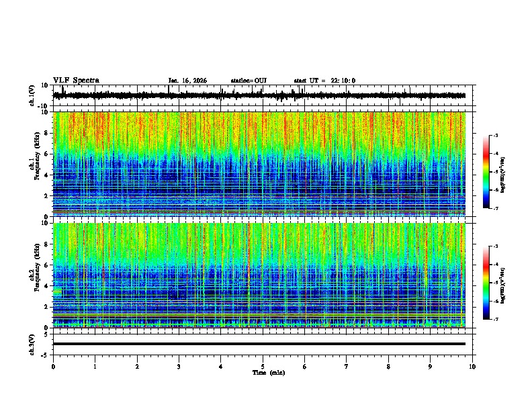This screenshot has height=411, width=532.
Task: Click time axis tick label "5" above "Time (min)"
Action: point(263,367)
